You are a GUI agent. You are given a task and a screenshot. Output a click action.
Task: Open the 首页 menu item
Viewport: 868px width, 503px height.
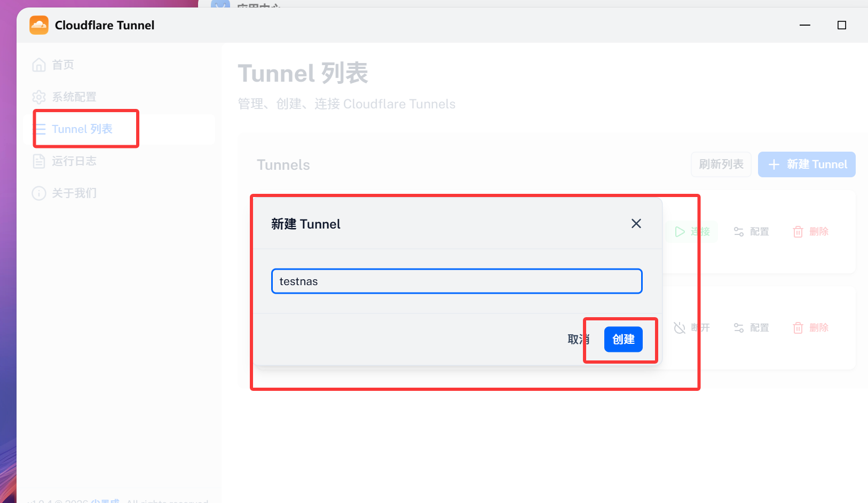tap(63, 65)
